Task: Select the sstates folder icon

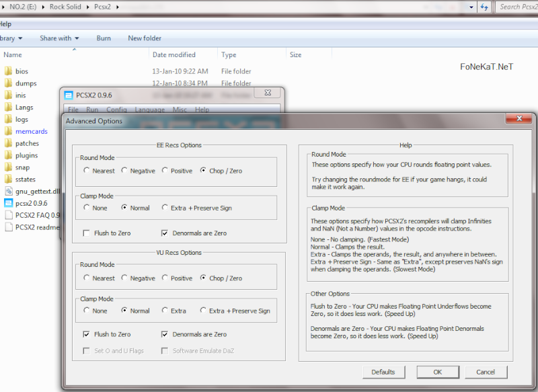Action: 9,179
